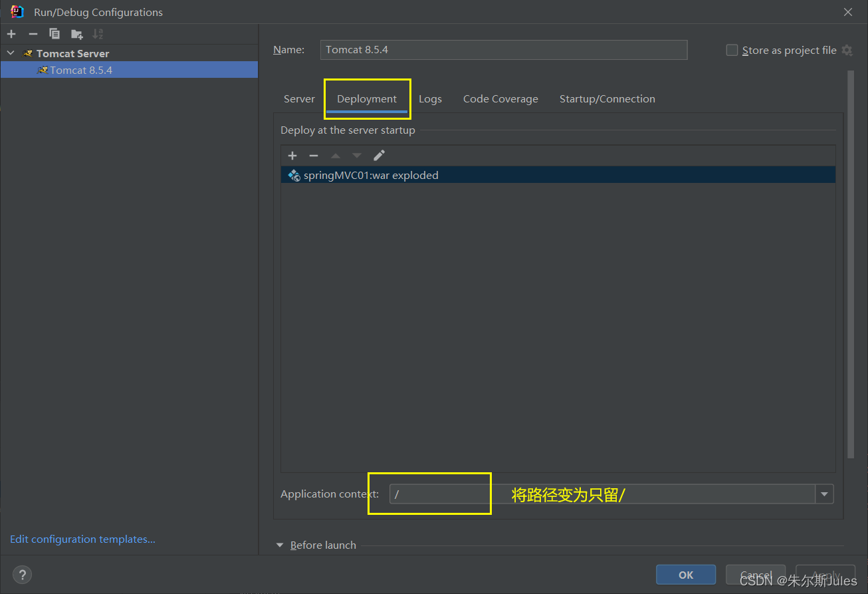This screenshot has width=868, height=594.
Task: Edit artifact pencil icon
Action: click(x=379, y=156)
